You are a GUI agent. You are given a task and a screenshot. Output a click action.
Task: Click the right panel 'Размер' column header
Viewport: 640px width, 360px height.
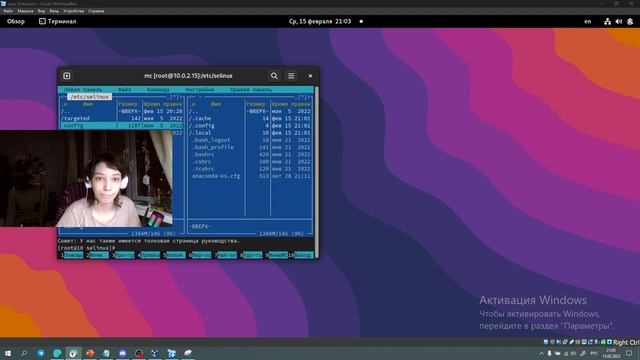point(256,104)
